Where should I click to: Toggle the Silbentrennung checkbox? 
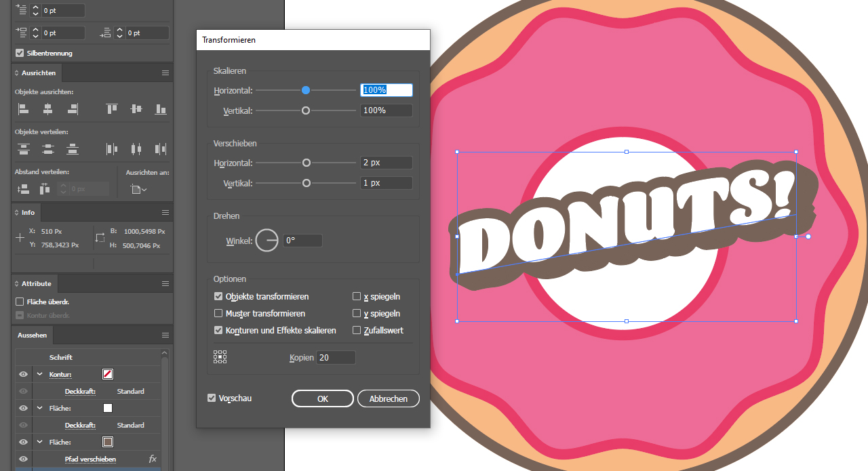click(x=20, y=53)
